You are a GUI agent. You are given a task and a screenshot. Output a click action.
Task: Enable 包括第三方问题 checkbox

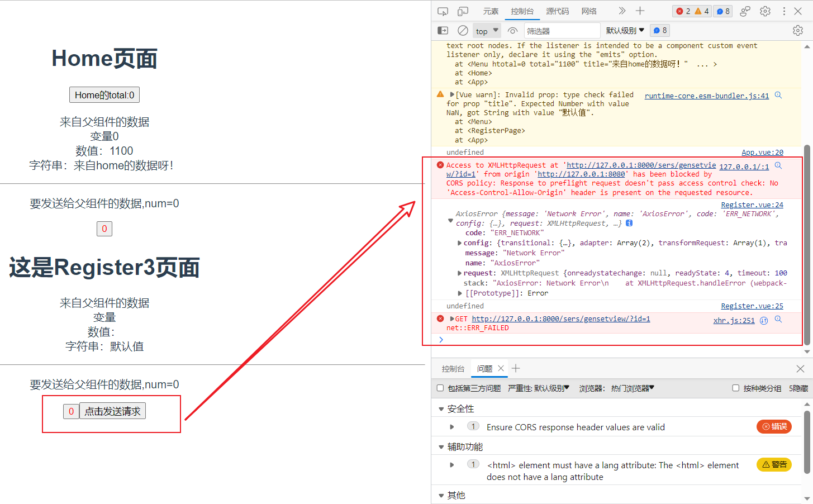pyautogui.click(x=440, y=388)
